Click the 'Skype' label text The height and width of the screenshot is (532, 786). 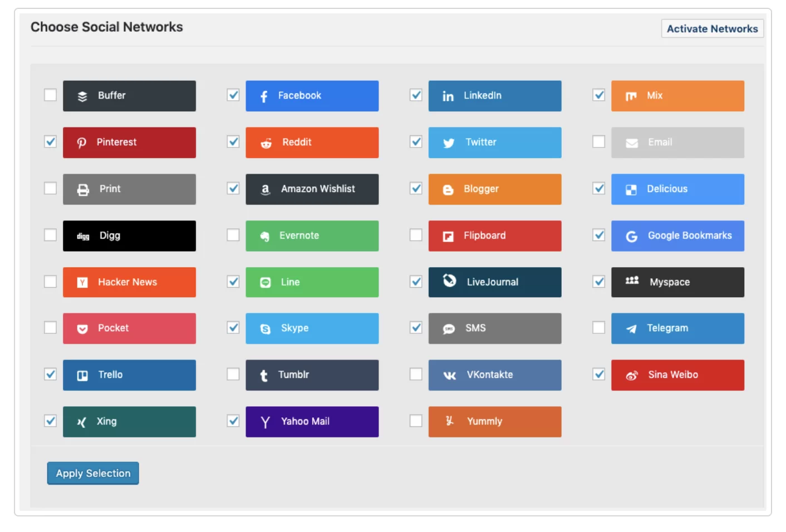[294, 329]
